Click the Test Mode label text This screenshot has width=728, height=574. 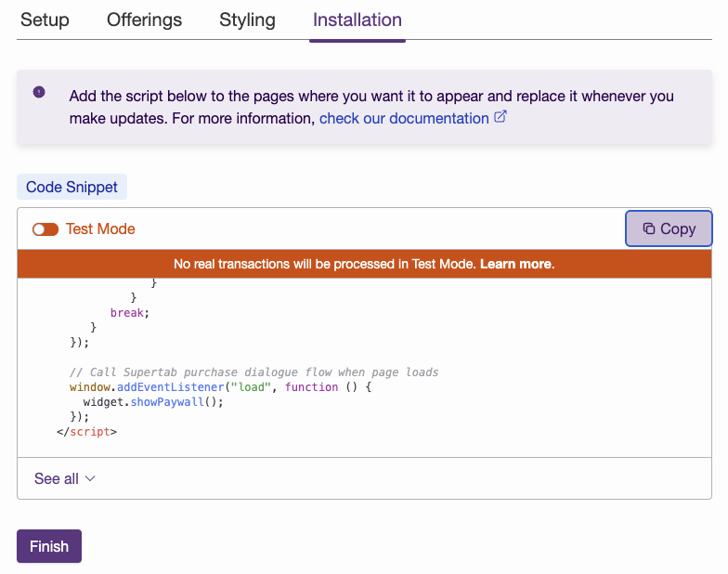pos(100,228)
